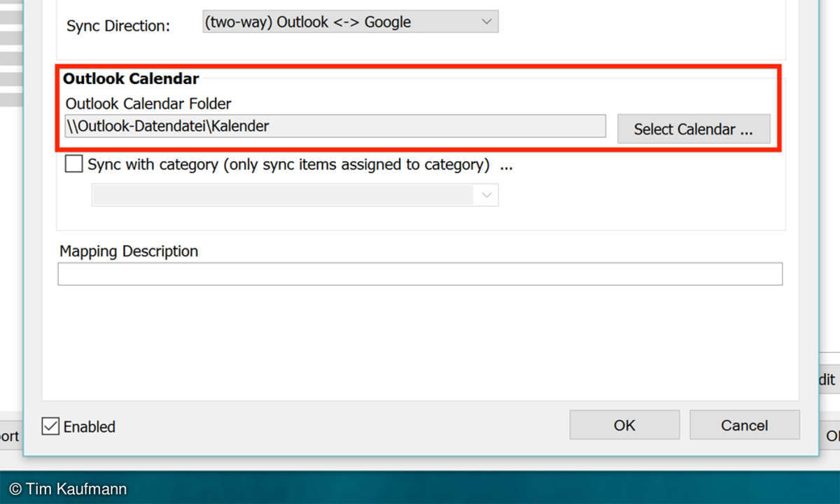Open the Sync Direction dropdown
840x504 pixels.
point(350,22)
